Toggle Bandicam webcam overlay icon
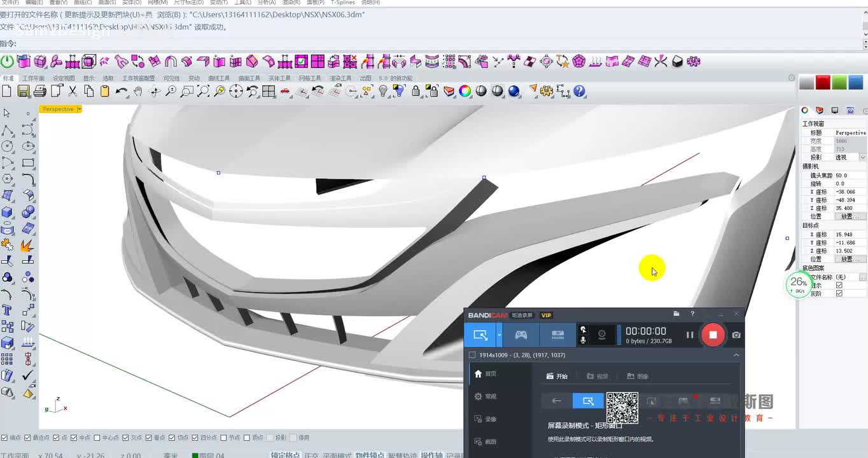The height and width of the screenshot is (458, 868). 601,335
